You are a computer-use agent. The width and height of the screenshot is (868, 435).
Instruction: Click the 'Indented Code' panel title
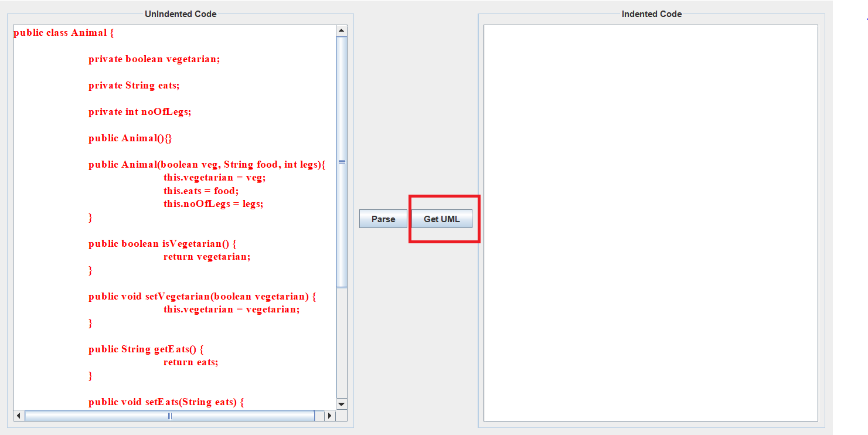652,14
